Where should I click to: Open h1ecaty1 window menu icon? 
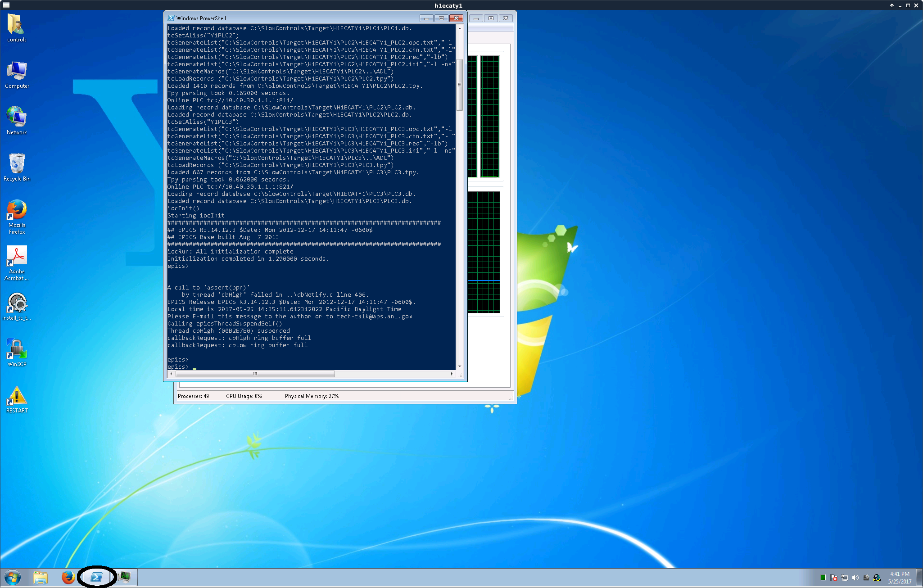click(6, 5)
